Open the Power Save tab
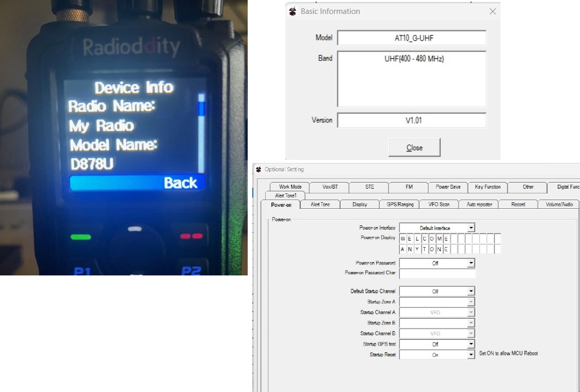 pos(448,187)
